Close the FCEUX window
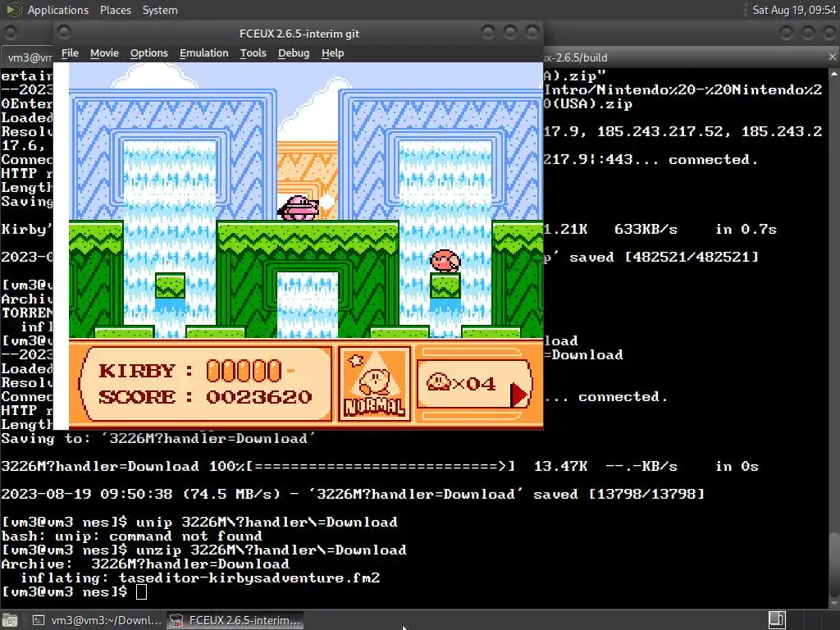The width and height of the screenshot is (840, 630). (532, 33)
